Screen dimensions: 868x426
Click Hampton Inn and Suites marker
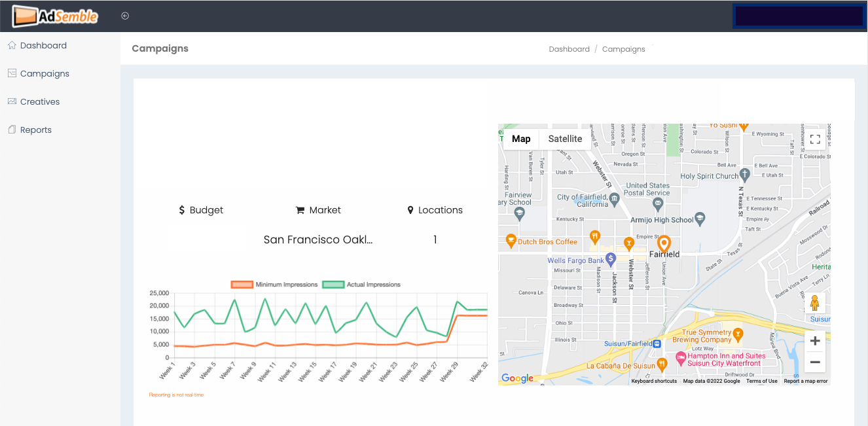(681, 359)
